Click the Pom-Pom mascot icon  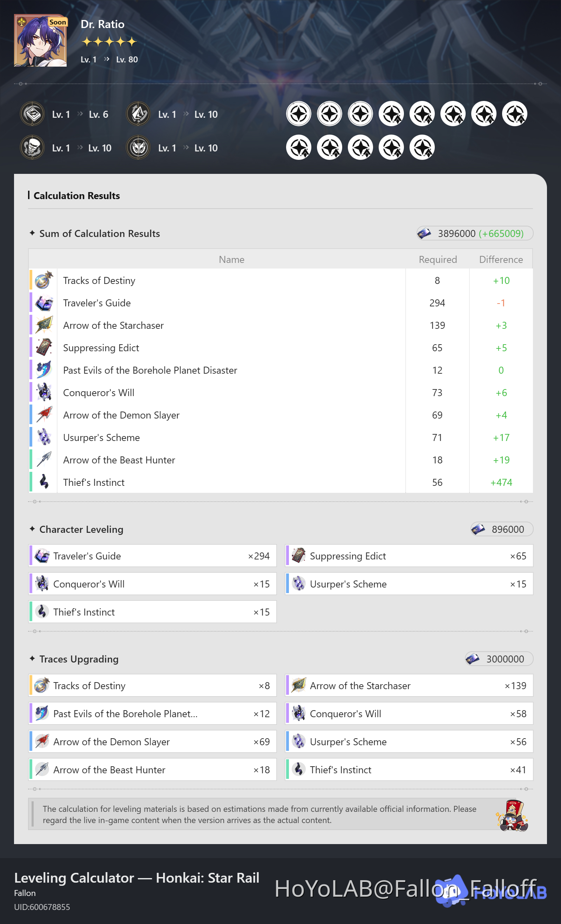pos(512,815)
